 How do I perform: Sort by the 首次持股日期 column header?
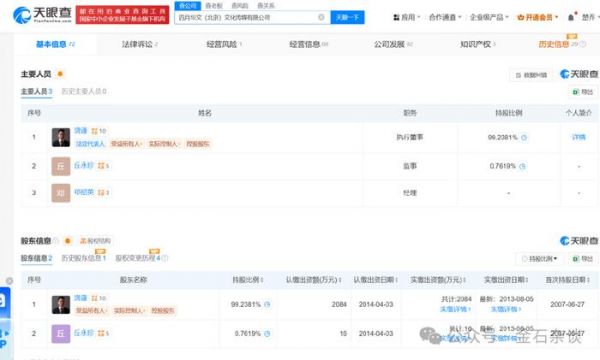click(567, 280)
